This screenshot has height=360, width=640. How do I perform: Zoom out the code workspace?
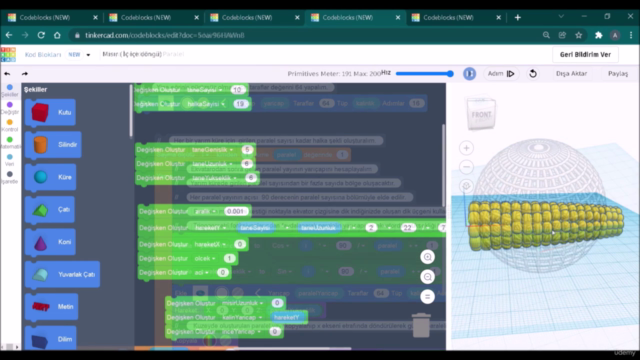pyautogui.click(x=427, y=277)
